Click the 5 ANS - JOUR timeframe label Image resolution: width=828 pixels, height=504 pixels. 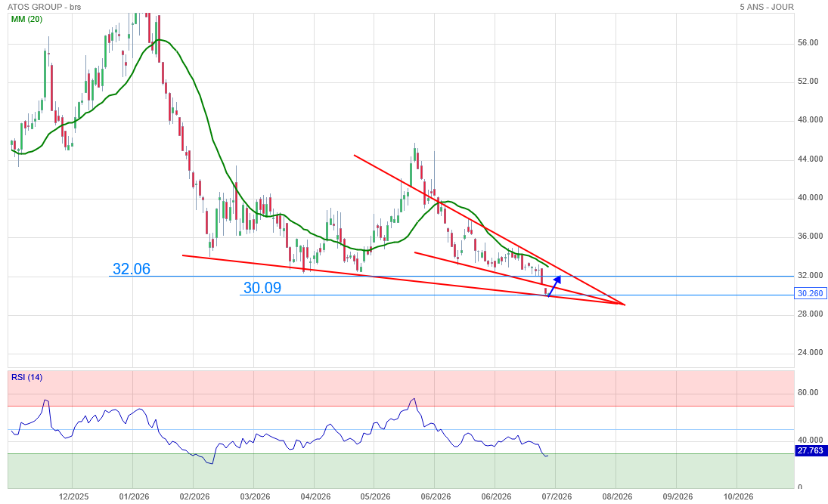coord(767,7)
